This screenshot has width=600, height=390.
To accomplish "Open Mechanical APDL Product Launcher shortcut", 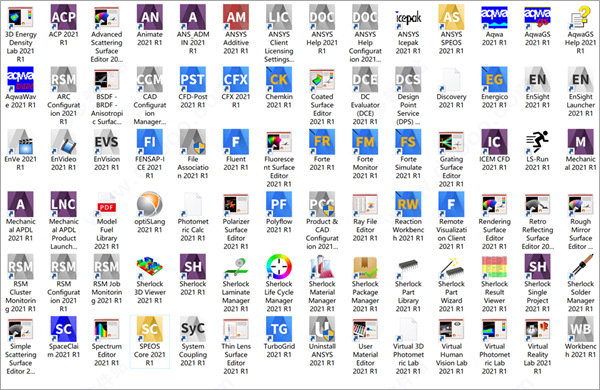I will click(64, 204).
